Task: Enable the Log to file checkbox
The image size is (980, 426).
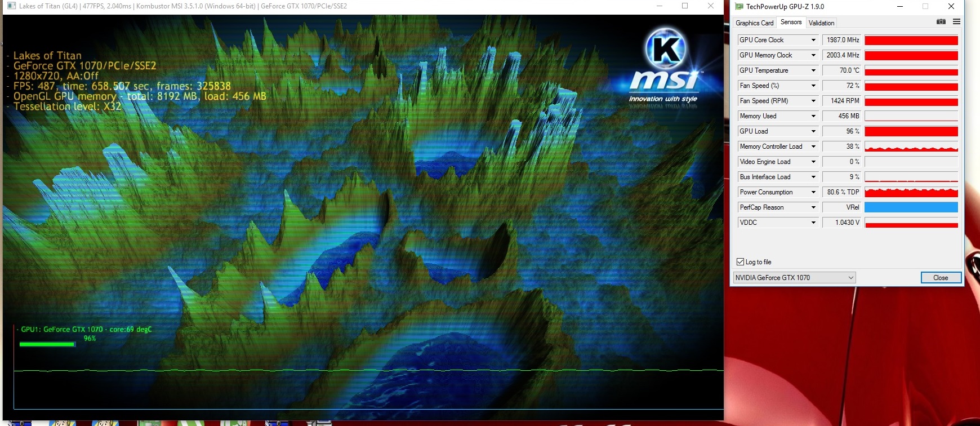Action: [x=741, y=262]
